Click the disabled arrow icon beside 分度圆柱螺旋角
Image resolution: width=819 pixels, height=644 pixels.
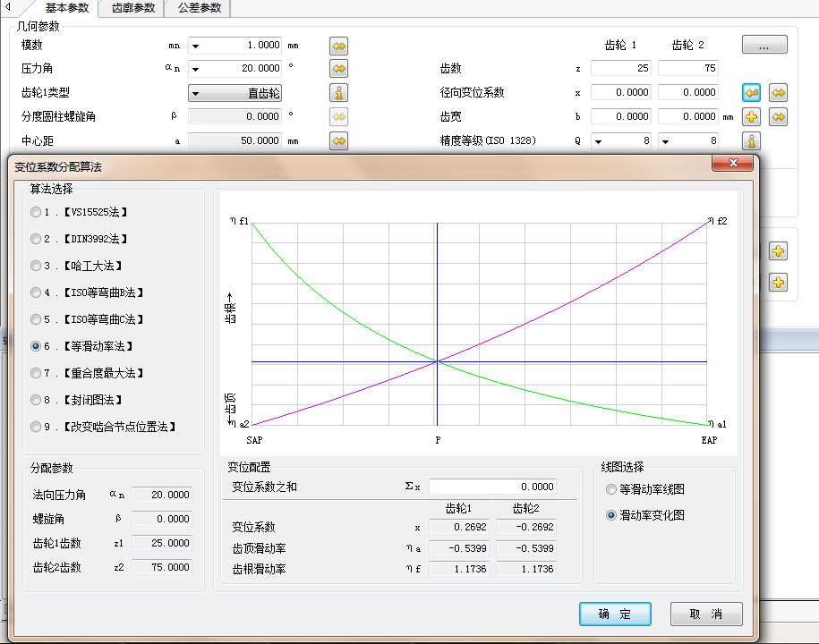[x=339, y=117]
